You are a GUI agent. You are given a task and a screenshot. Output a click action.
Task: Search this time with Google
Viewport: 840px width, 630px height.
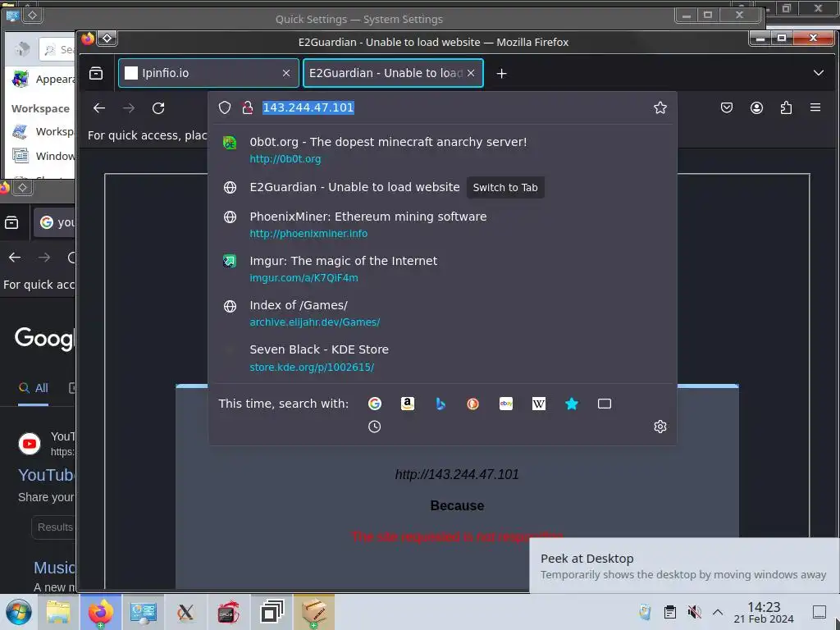pos(375,404)
